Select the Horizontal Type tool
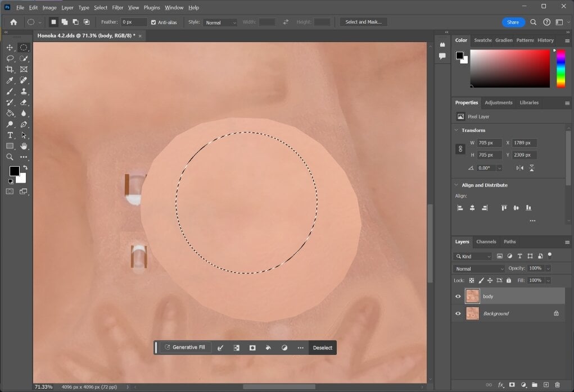 click(10, 135)
